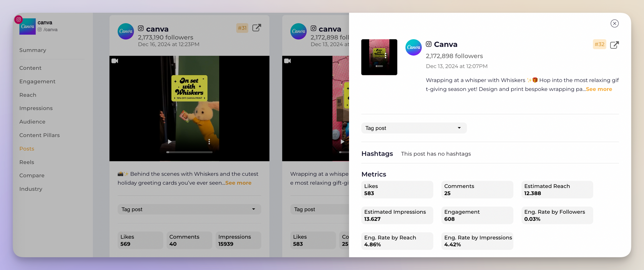This screenshot has height=270, width=644.
Task: Click Canva account name in detail panel
Action: 446,44
